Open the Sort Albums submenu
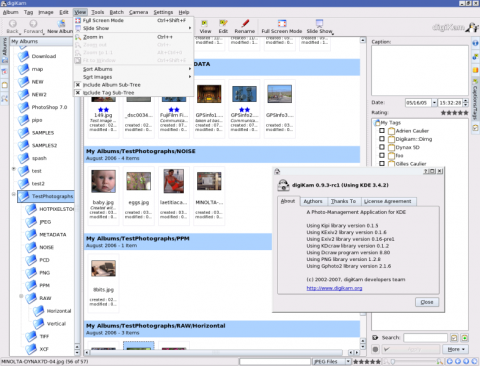This screenshot has height=366, width=480. [134, 69]
